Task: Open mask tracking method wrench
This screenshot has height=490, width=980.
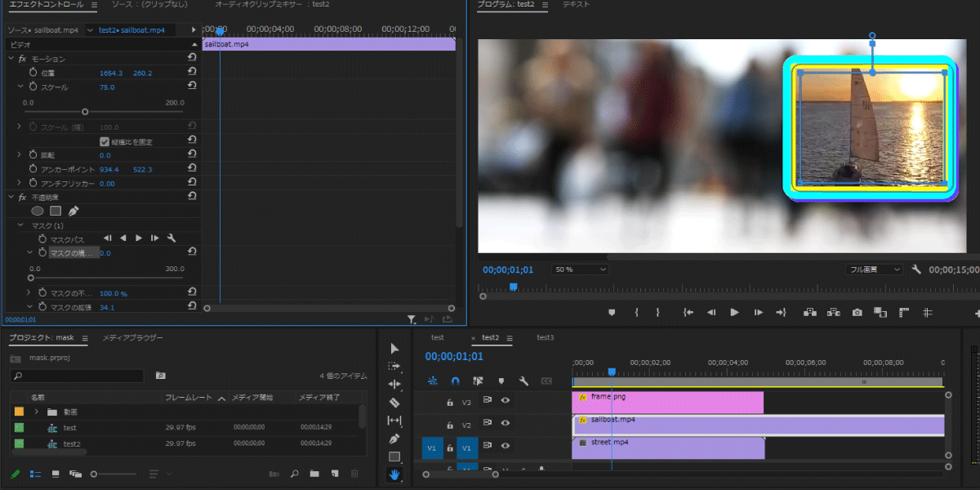Action: [171, 238]
